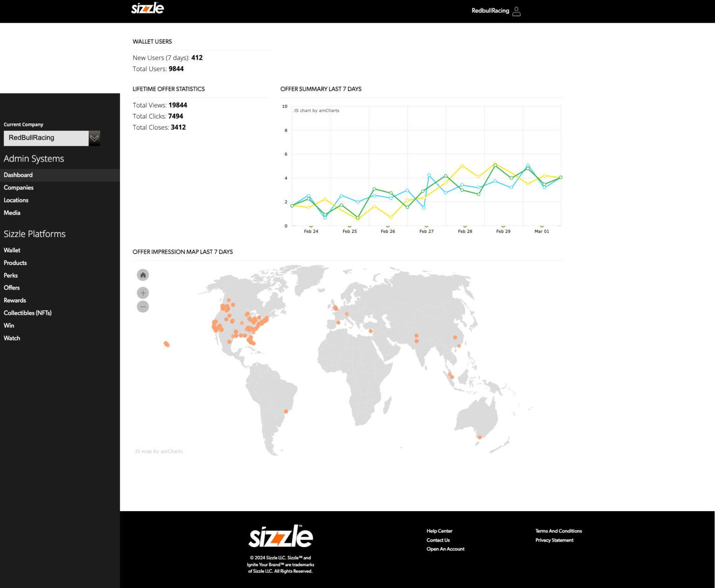Screen dimensions: 715x588
Task: Click the chevron arrow beside the company name
Action: tap(94, 138)
